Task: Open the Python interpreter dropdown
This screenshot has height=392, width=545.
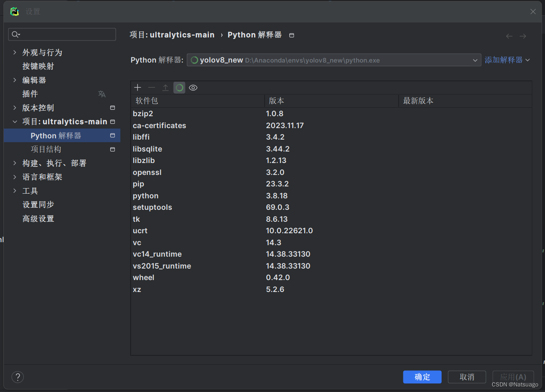Action: point(334,60)
